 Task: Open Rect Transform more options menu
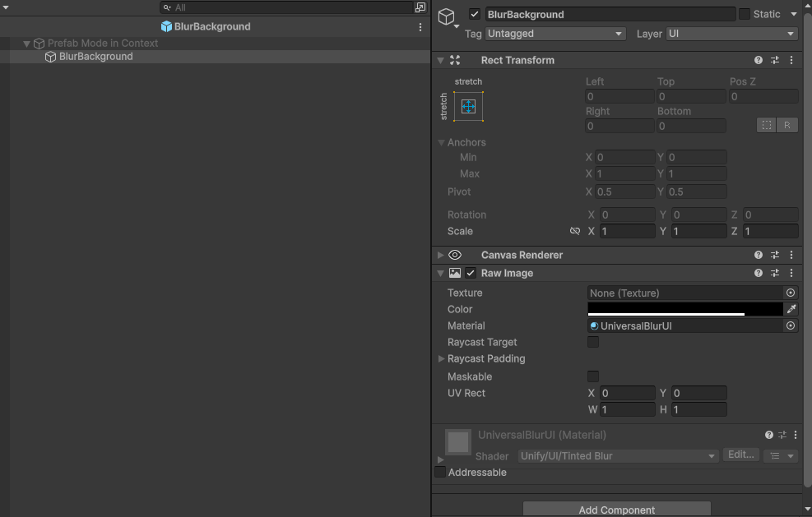(x=791, y=60)
